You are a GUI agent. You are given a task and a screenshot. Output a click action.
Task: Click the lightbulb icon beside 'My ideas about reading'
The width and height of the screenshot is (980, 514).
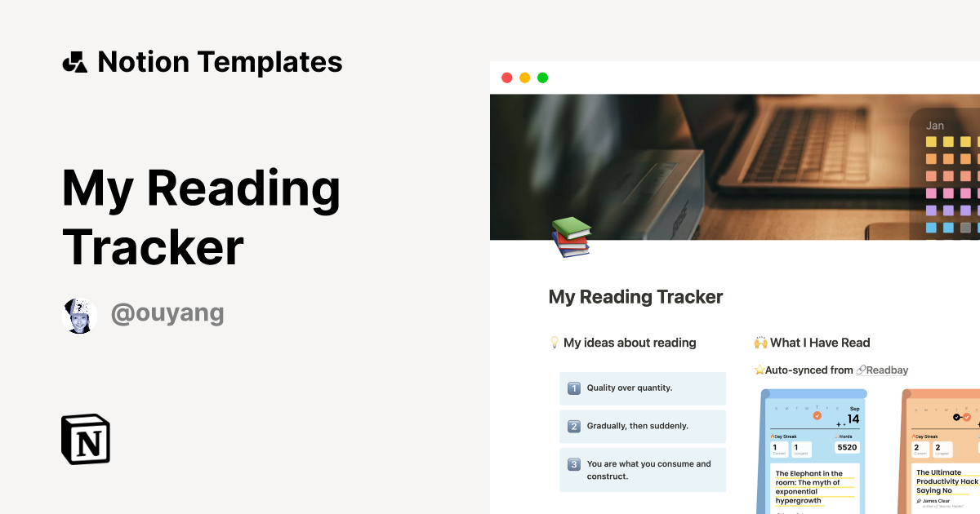(x=555, y=343)
